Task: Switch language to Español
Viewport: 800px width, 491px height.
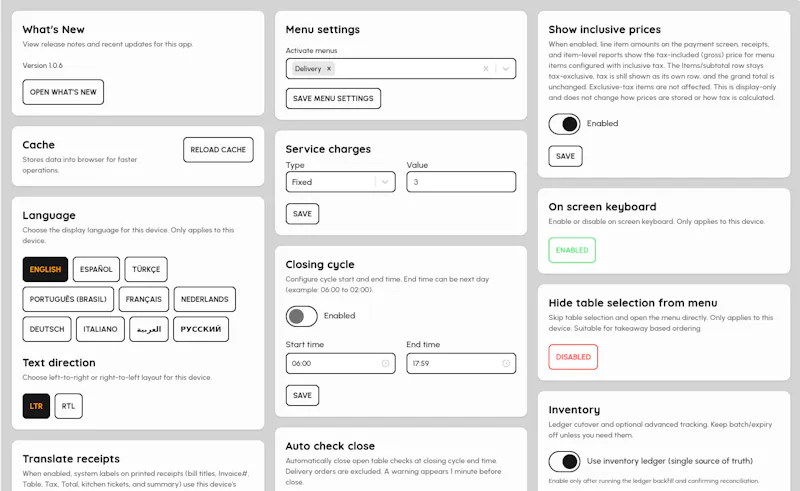Action: point(96,269)
